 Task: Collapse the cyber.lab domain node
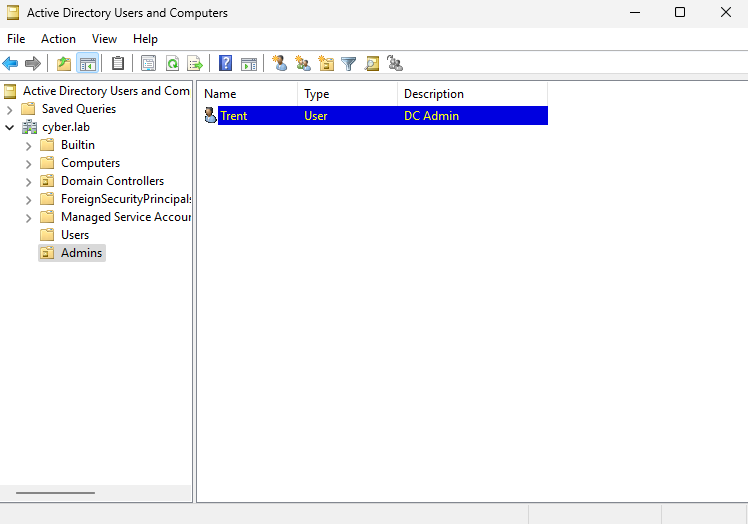pos(10,127)
